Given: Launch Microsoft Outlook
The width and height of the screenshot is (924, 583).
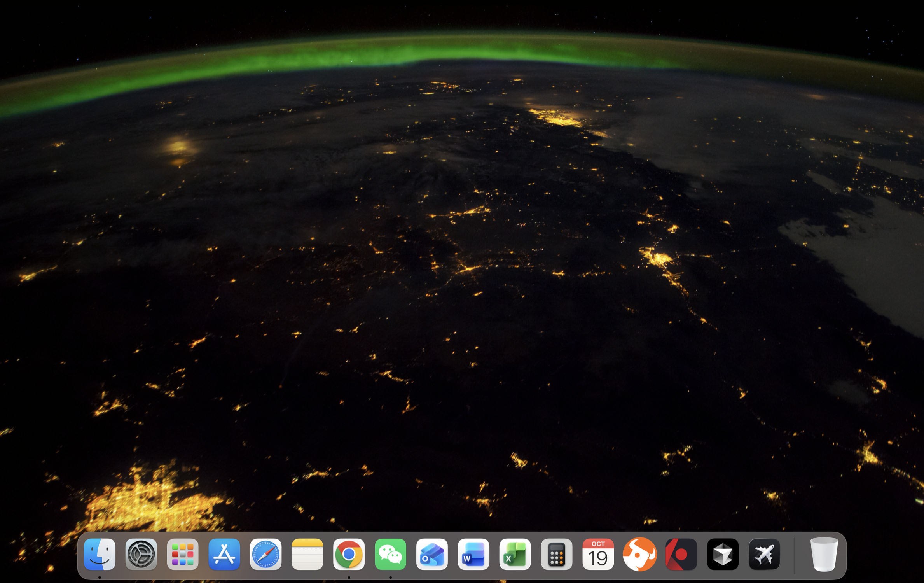Looking at the screenshot, I should click(x=432, y=554).
